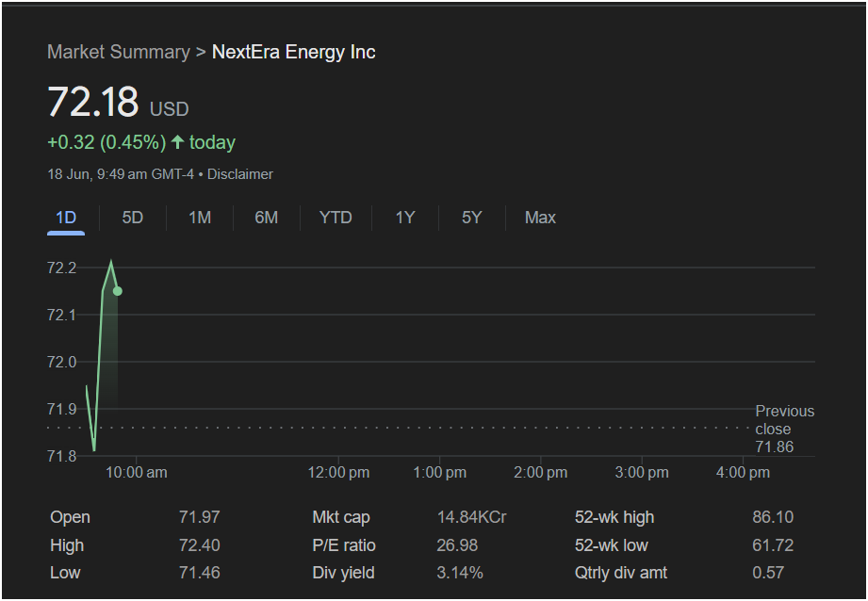The height and width of the screenshot is (601, 868).
Task: Click the Div yield 3.14% value
Action: point(460,572)
